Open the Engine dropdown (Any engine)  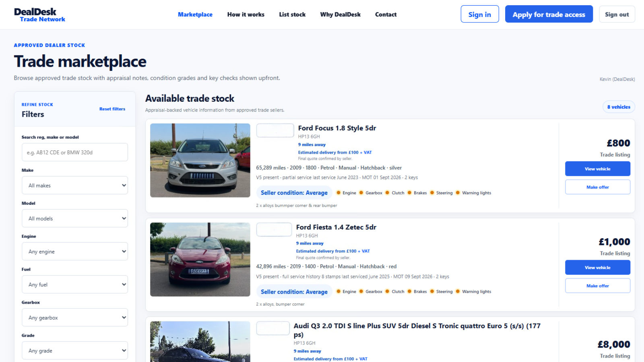(x=75, y=251)
